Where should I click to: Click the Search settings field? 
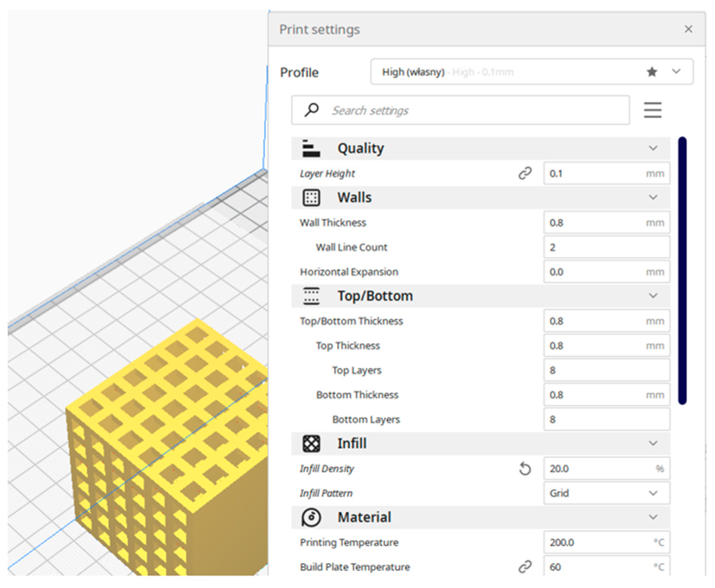pyautogui.click(x=460, y=110)
